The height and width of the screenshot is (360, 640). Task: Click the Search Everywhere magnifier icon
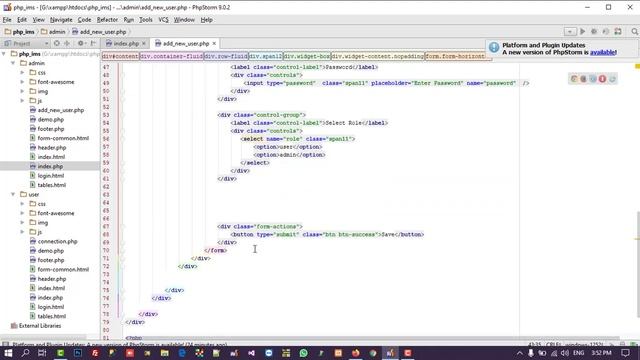tap(634, 31)
